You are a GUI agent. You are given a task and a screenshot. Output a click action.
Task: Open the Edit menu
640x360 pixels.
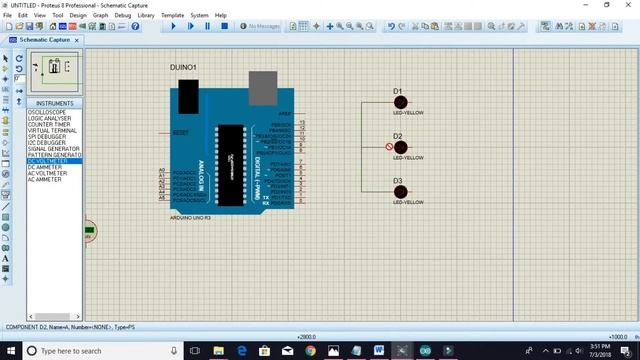point(23,15)
